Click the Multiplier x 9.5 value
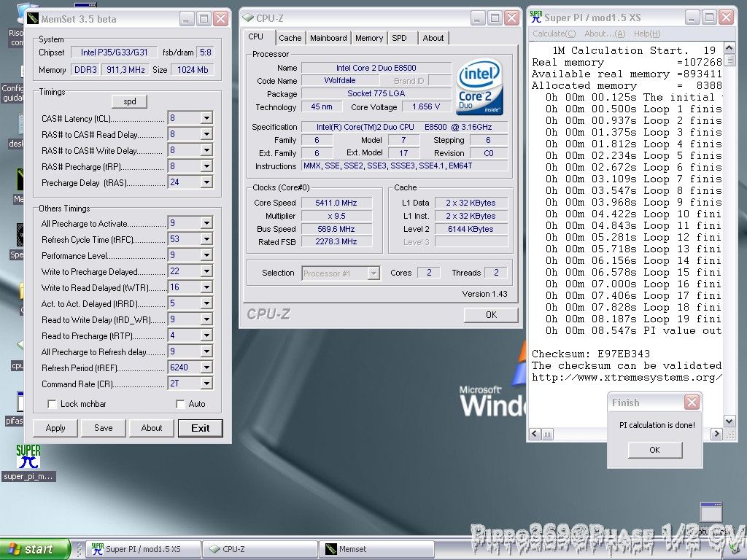This screenshot has width=747, height=560. [x=336, y=216]
